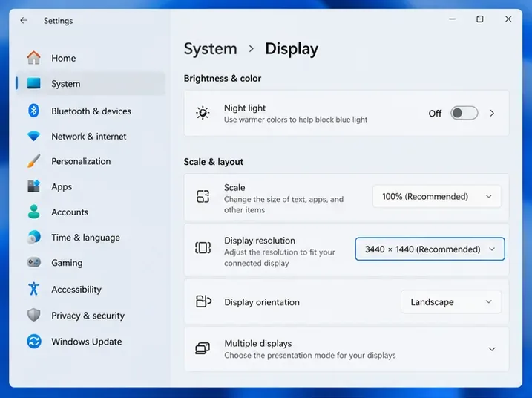Select the System item label in sidebar
The image size is (532, 398).
click(x=66, y=84)
